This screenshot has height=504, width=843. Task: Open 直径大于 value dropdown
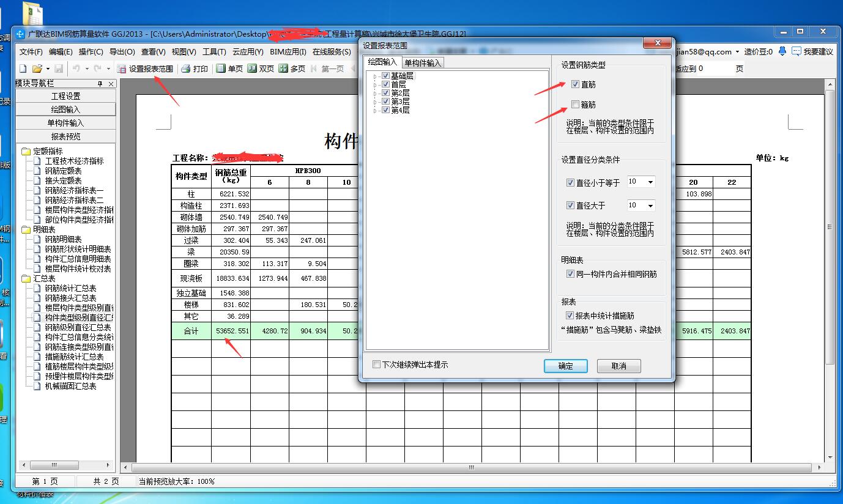650,206
